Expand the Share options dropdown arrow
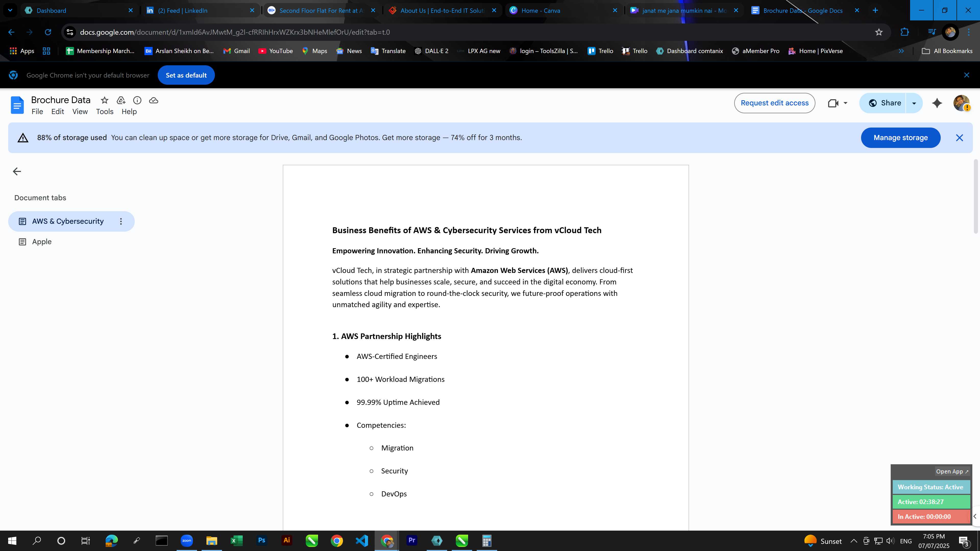Screen dimensions: 980x551 coord(914,103)
